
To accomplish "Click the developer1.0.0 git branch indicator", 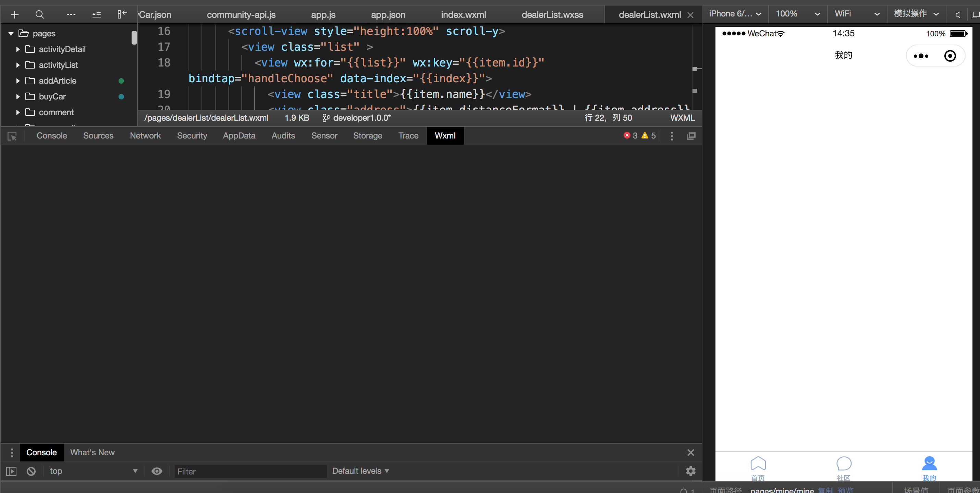I will coord(356,118).
